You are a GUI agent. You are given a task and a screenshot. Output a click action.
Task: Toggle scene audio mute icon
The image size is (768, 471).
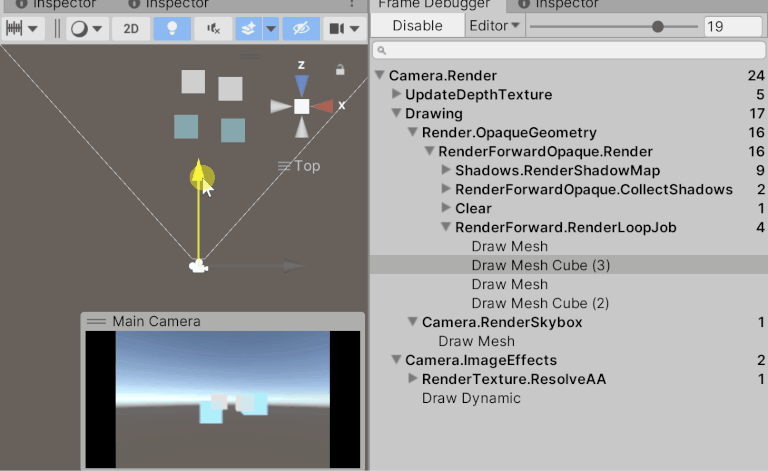tap(214, 28)
